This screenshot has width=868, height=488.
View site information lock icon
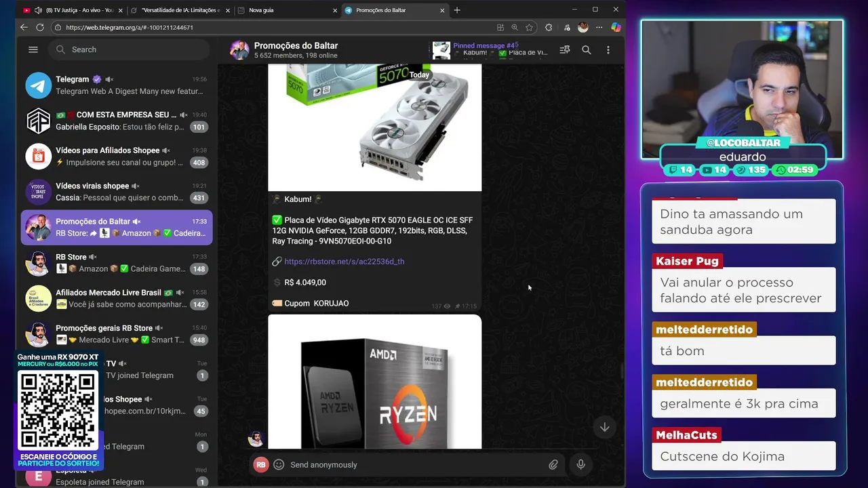tap(58, 28)
